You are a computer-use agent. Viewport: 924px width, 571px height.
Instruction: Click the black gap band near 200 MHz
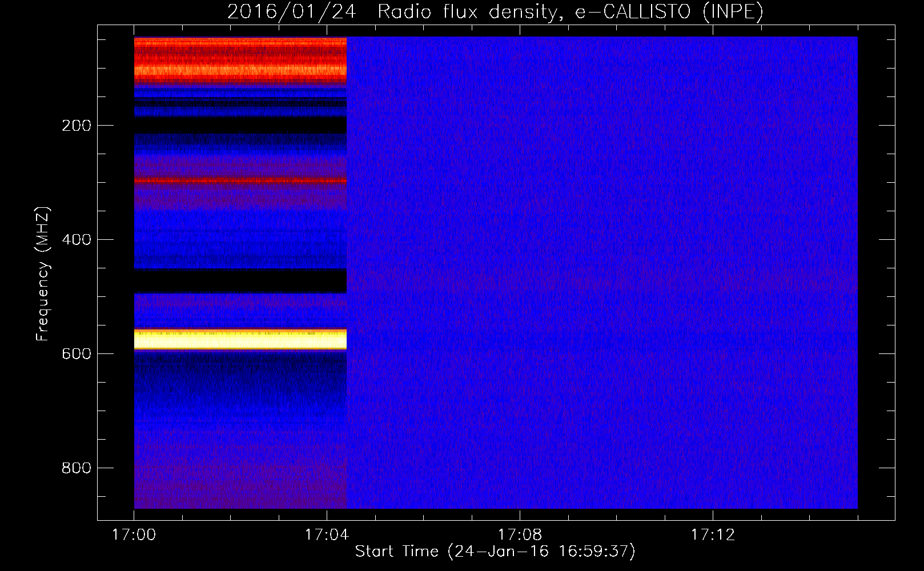point(240,126)
